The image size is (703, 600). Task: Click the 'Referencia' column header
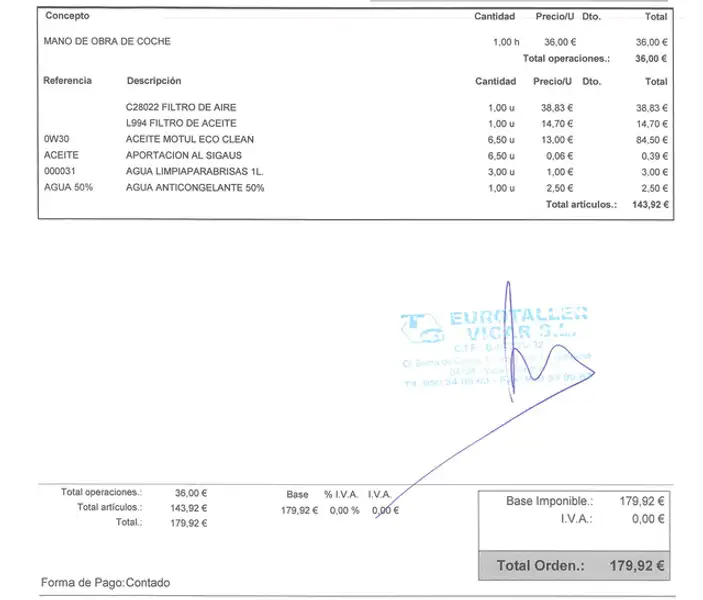click(x=67, y=81)
